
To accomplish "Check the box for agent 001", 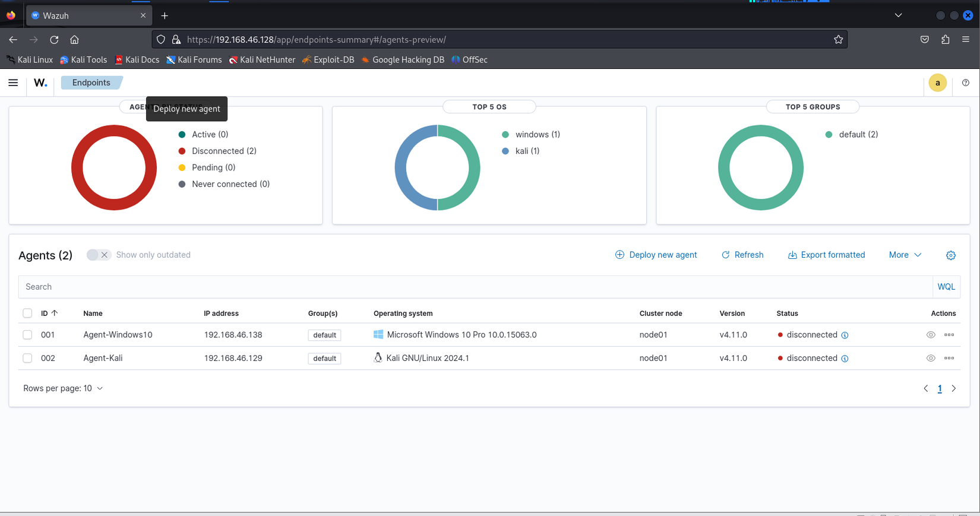I will 27,335.
